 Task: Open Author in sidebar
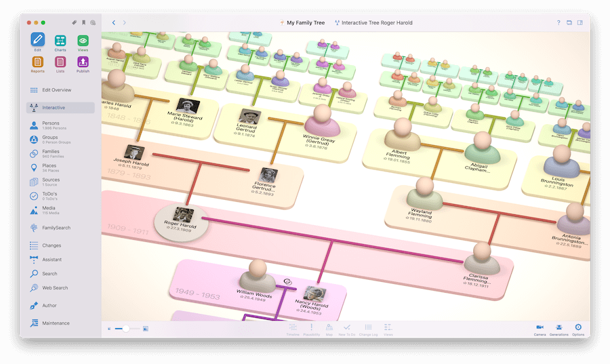[x=61, y=306]
